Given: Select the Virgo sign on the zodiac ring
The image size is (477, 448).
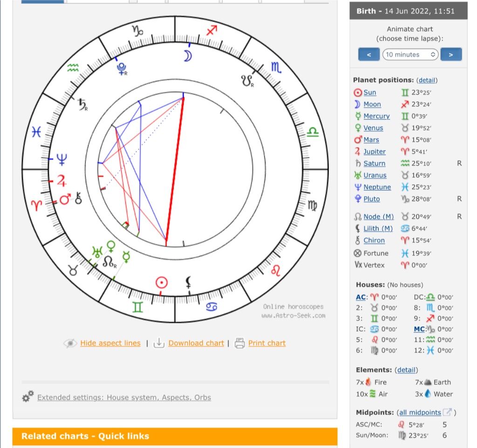Looking at the screenshot, I should pyautogui.click(x=313, y=206).
